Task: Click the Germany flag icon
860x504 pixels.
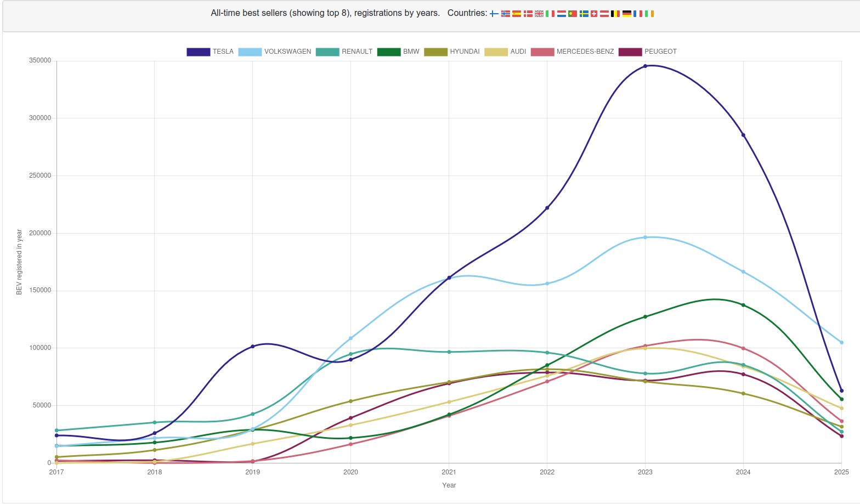Action: (x=627, y=14)
